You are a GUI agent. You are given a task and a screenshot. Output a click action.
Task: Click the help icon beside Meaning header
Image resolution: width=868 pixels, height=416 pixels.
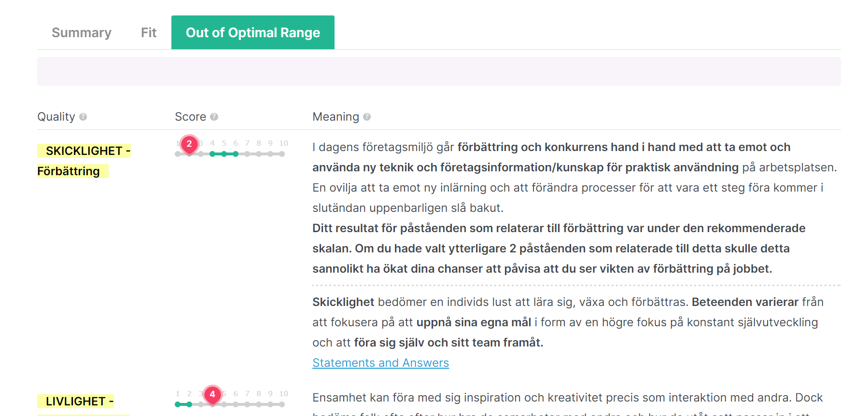click(367, 117)
